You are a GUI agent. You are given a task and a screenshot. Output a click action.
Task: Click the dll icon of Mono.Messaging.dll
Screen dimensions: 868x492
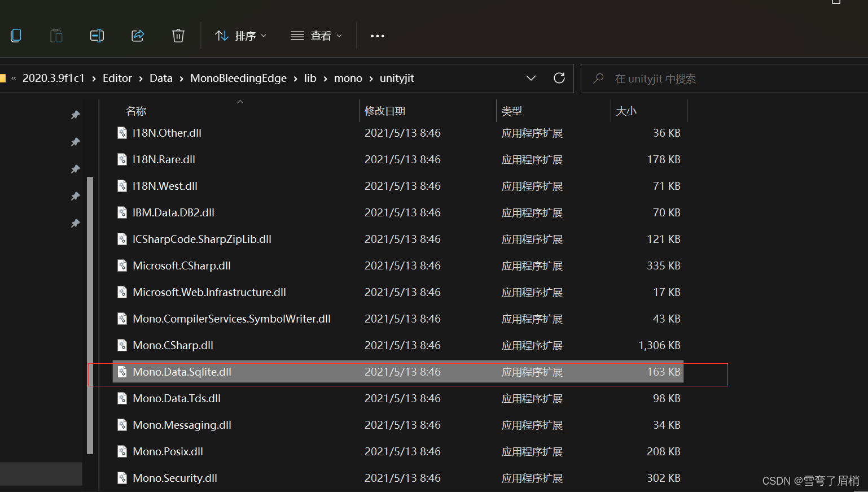[x=122, y=425]
